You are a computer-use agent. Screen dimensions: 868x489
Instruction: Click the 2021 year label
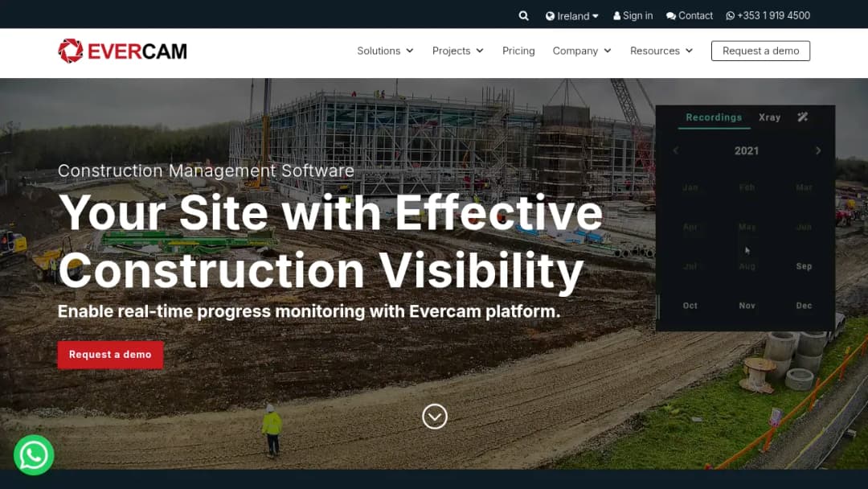coord(746,150)
